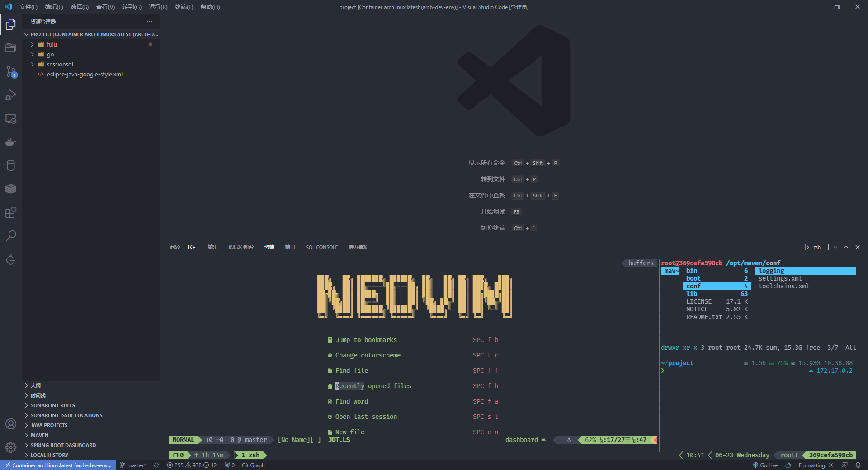Open the Search magnifier view
868x470 pixels.
pyautogui.click(x=11, y=236)
